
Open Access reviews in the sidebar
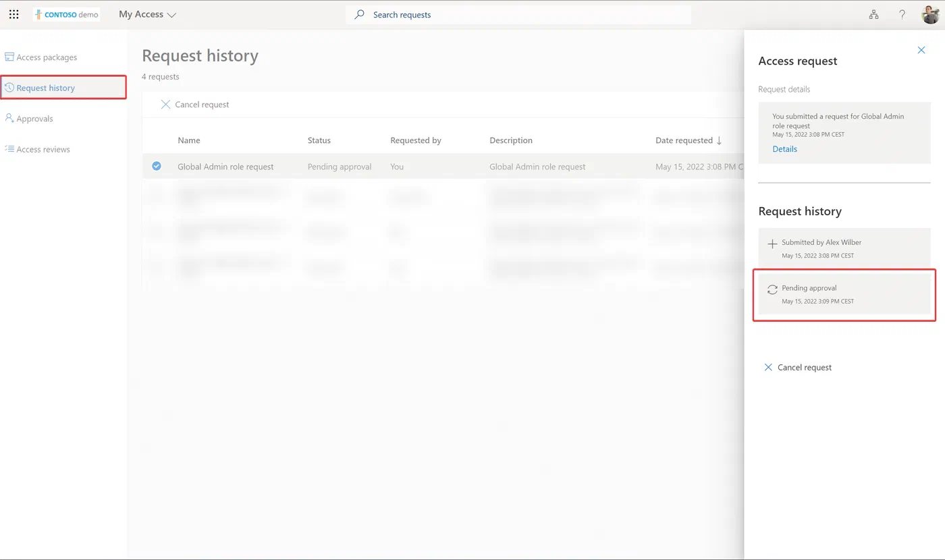tap(37, 149)
